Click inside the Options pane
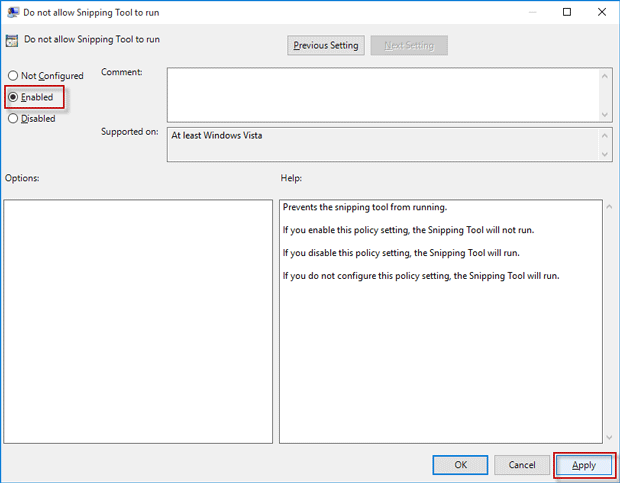Screen dimensions: 620x483 pos(138,321)
